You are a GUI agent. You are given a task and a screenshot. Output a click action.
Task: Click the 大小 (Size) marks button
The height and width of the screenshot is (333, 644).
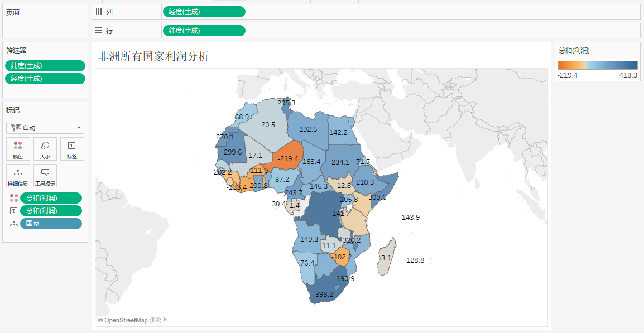[45, 149]
